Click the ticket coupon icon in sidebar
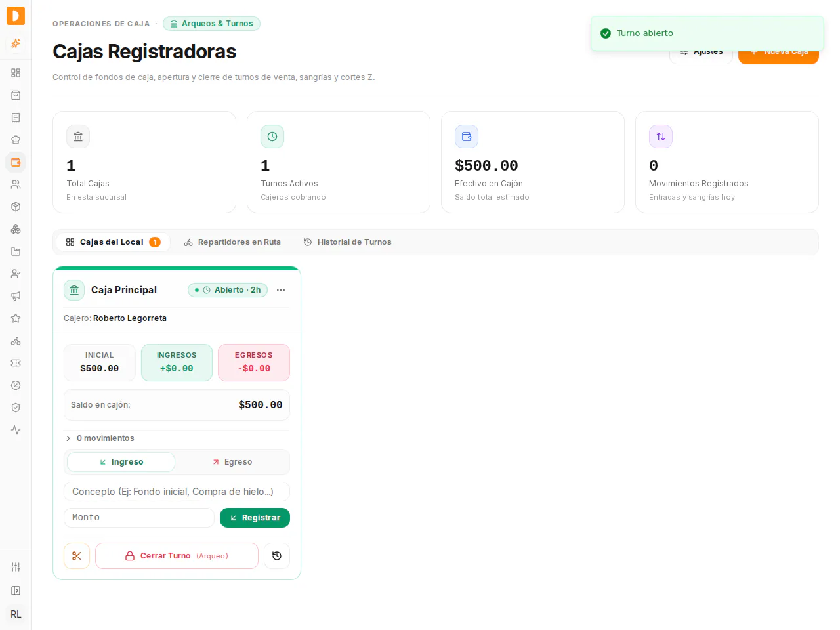The image size is (840, 630). click(x=16, y=363)
